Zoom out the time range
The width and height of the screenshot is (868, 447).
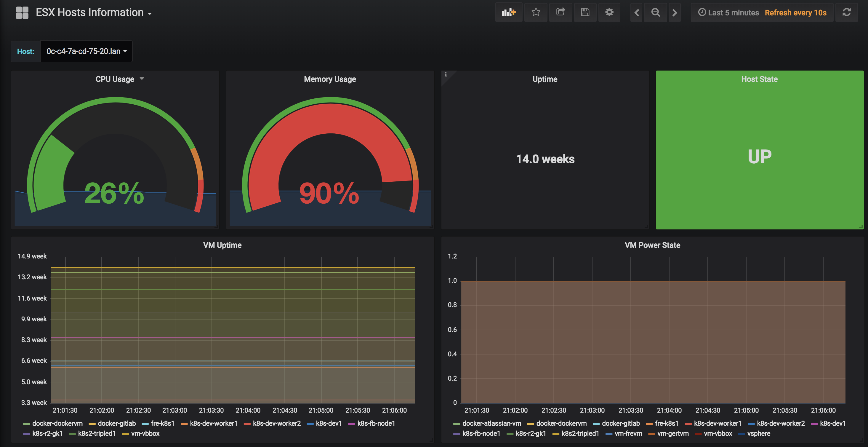pos(655,13)
